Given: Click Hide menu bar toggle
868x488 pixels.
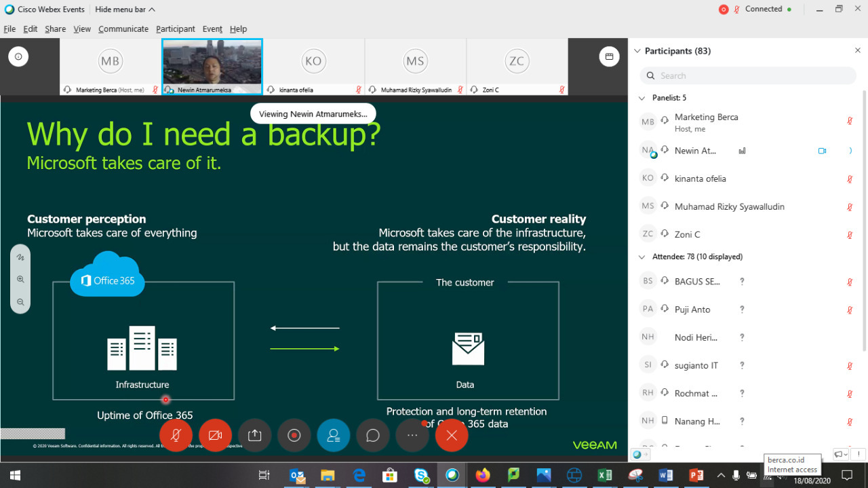Looking at the screenshot, I should 125,10.
